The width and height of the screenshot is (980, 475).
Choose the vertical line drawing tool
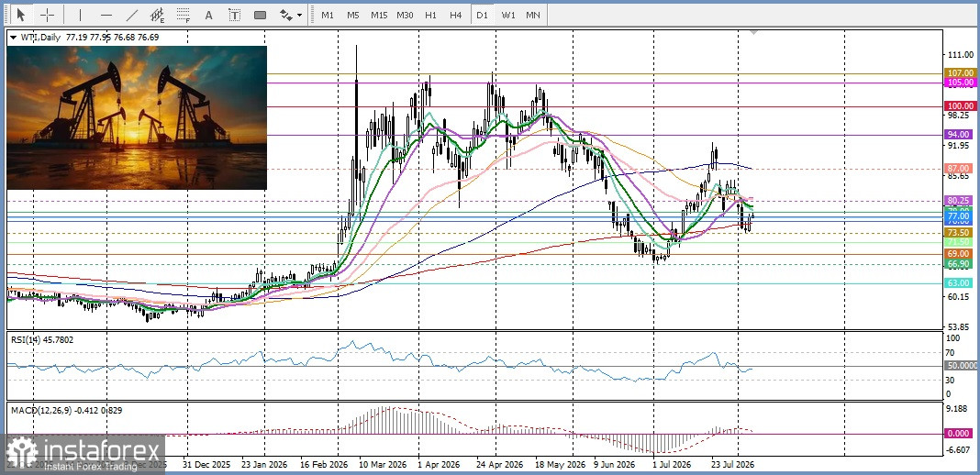[x=80, y=15]
